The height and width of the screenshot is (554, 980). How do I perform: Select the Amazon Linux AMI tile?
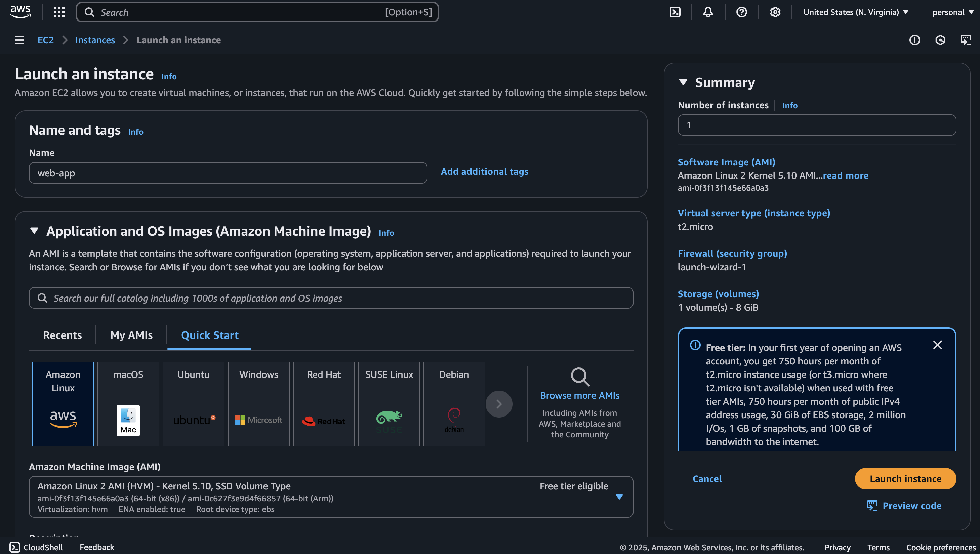point(63,404)
